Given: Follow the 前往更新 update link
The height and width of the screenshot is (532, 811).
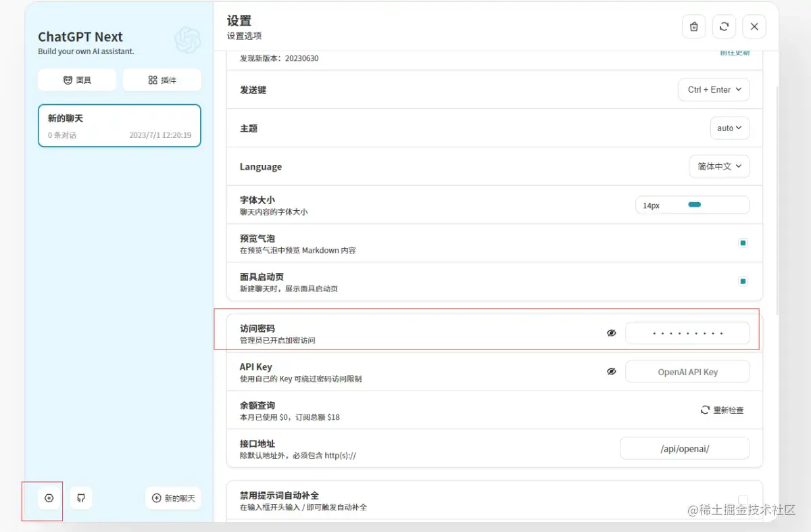Looking at the screenshot, I should 735,53.
